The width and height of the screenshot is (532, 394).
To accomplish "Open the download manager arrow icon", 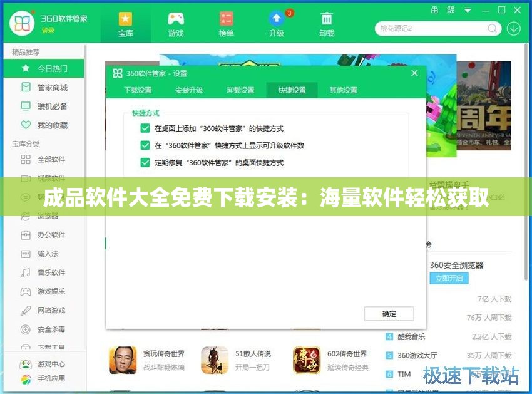I will pos(514,29).
